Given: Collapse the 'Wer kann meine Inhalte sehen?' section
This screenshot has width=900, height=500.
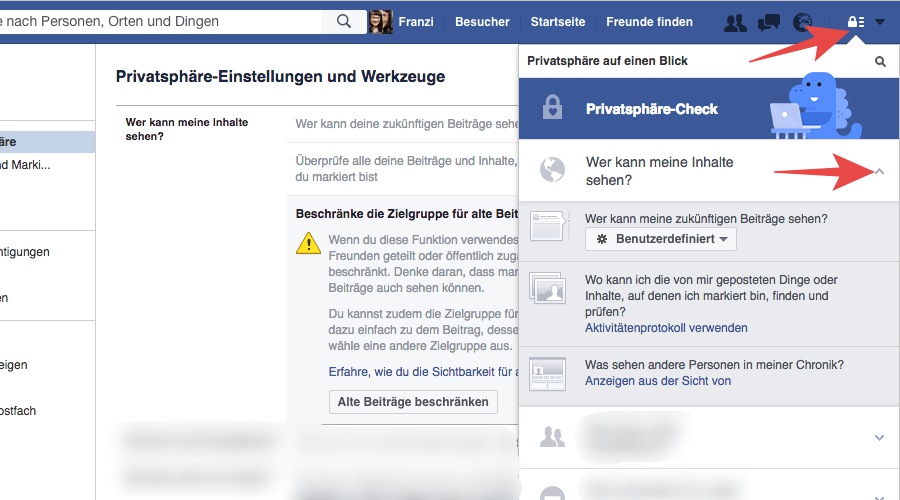Looking at the screenshot, I should point(879,171).
